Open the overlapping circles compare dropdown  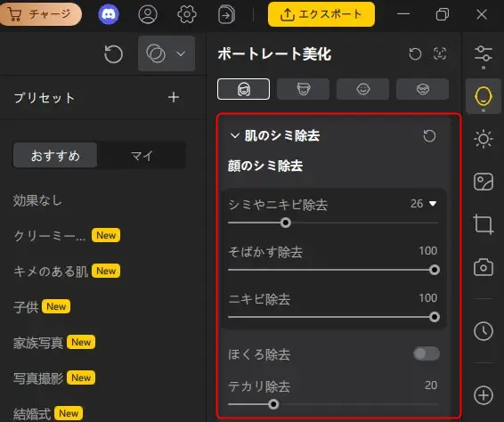tap(167, 53)
